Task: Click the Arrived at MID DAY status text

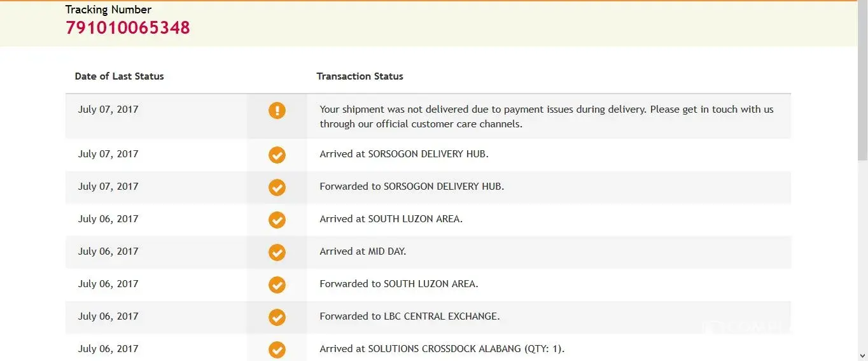Action: pos(363,251)
